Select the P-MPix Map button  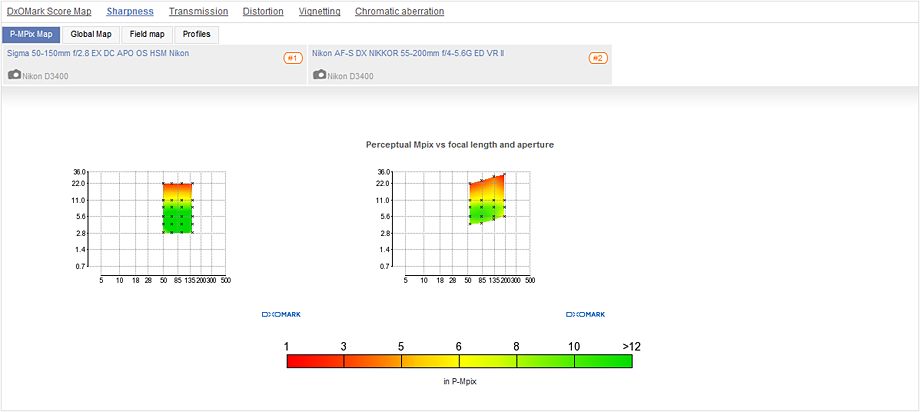click(x=31, y=35)
